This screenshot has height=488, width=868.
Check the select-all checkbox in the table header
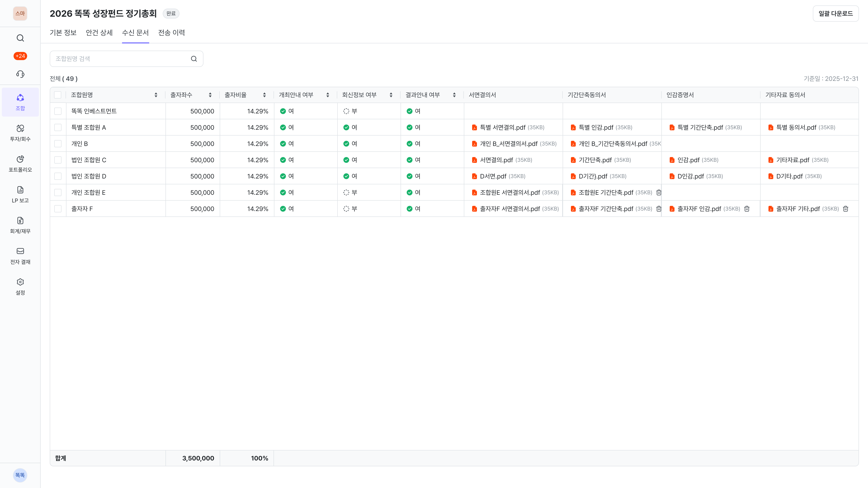[x=58, y=95]
